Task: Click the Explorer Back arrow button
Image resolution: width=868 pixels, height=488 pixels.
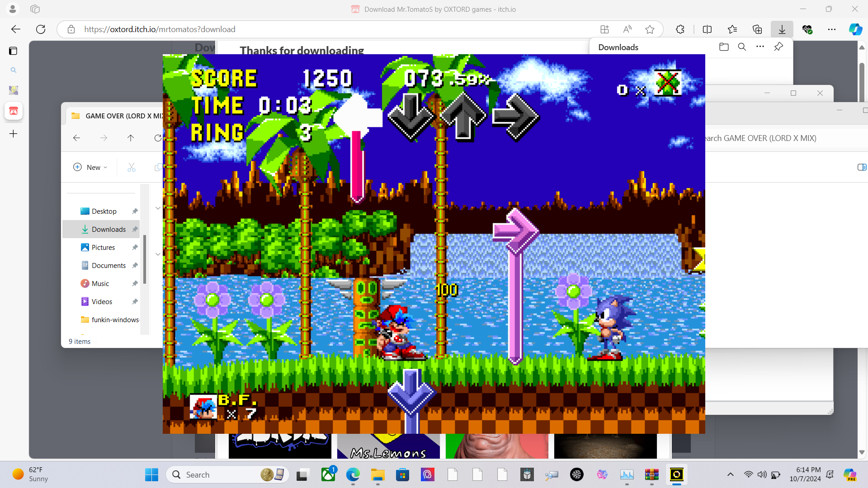Action: pyautogui.click(x=77, y=138)
